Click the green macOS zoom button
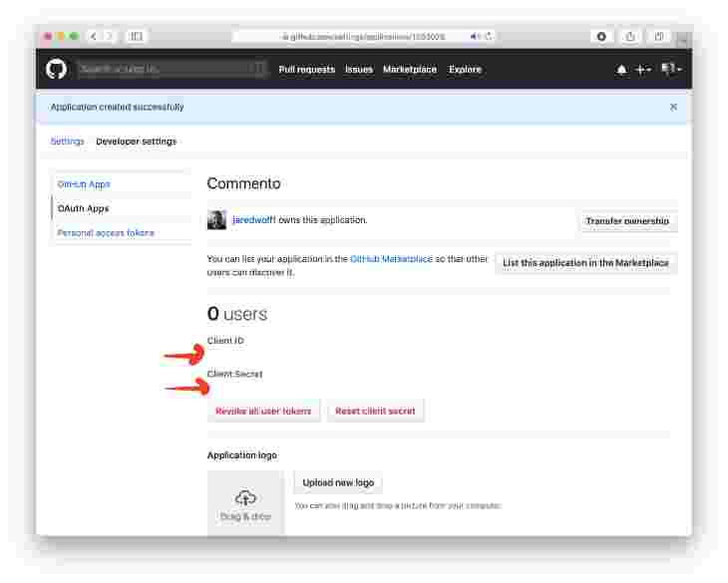Viewport: 728px width, 583px height. click(74, 36)
